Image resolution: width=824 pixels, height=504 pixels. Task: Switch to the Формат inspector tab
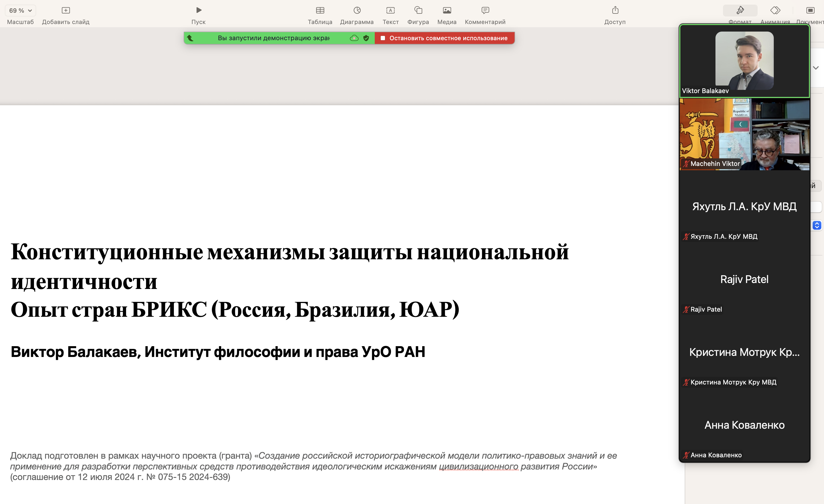[x=740, y=10]
